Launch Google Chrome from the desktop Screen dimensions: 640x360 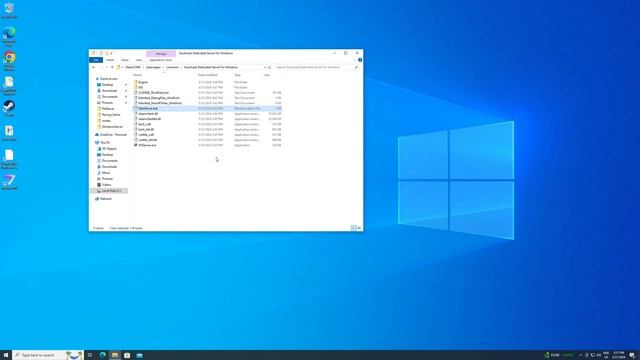click(x=9, y=61)
